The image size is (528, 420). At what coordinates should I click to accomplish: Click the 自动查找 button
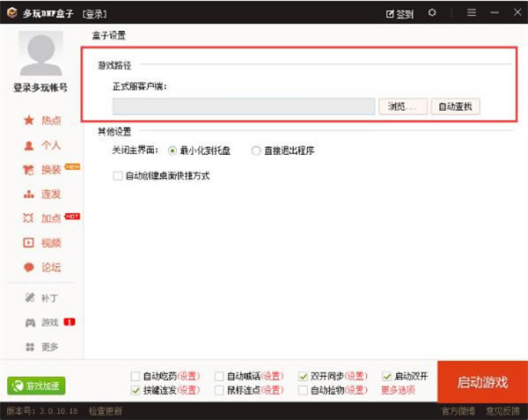455,107
